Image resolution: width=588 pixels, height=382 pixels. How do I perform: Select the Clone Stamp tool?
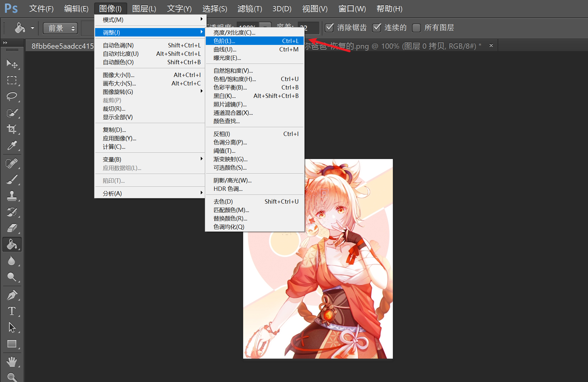(12, 196)
